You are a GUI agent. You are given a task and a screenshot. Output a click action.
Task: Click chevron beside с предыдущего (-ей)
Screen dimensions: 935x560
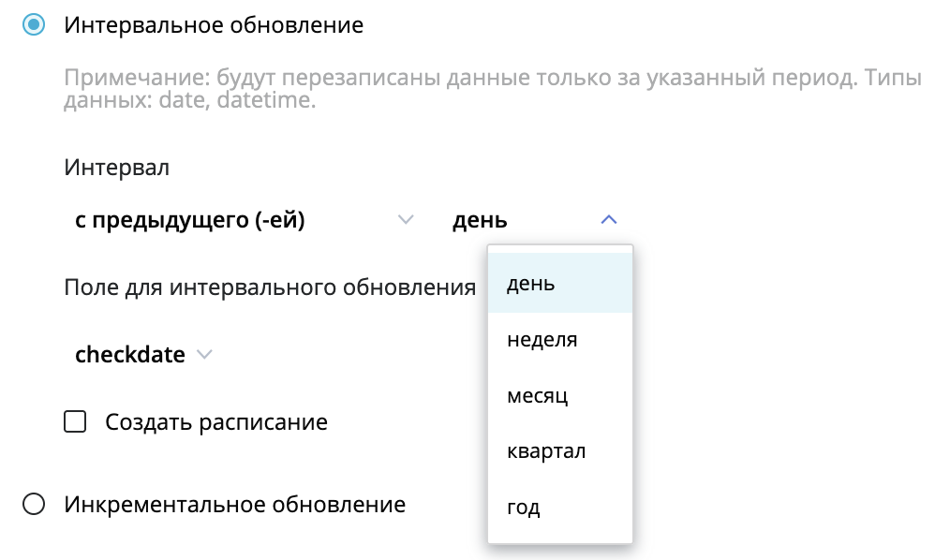click(406, 220)
